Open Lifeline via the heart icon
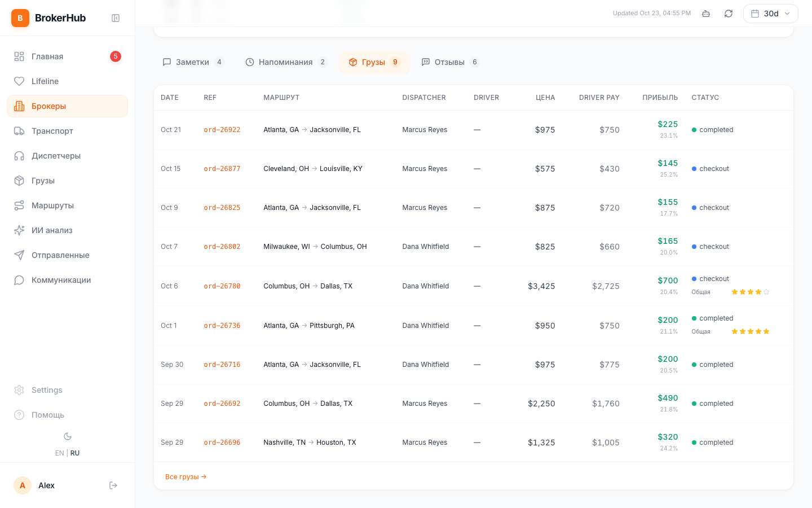This screenshot has height=508, width=812. (x=19, y=81)
